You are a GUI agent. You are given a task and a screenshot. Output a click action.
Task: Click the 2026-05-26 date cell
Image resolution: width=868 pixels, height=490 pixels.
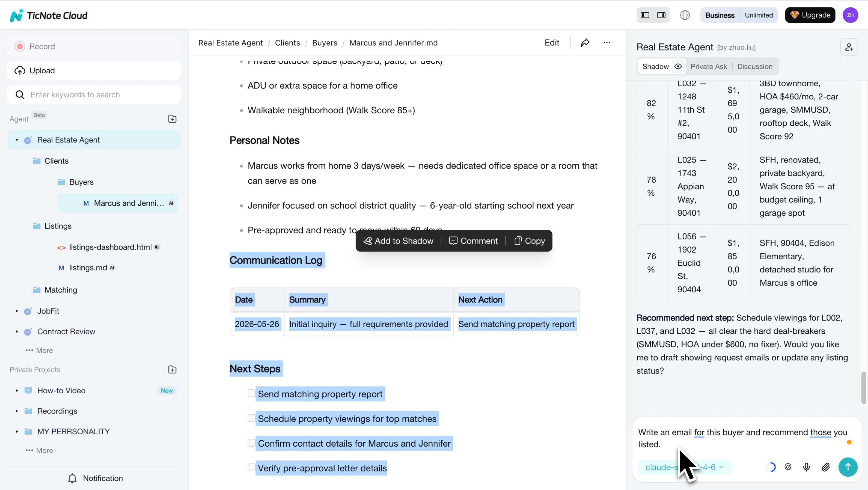pyautogui.click(x=257, y=324)
